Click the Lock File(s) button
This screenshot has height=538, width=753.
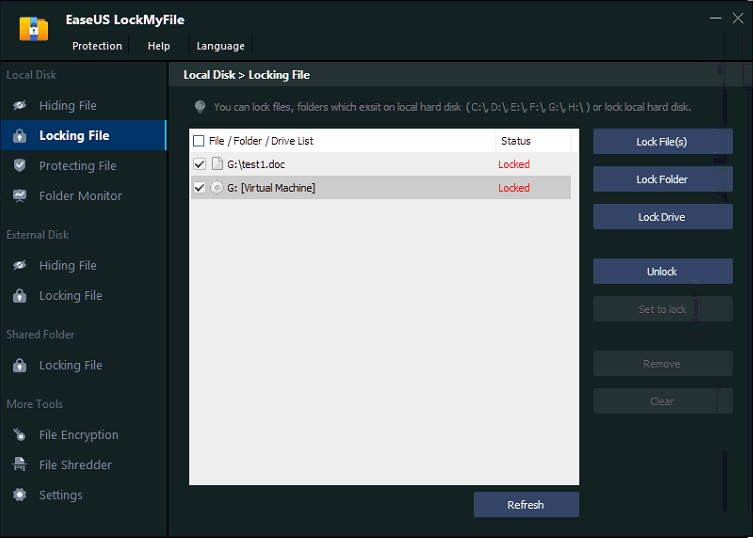(x=663, y=142)
